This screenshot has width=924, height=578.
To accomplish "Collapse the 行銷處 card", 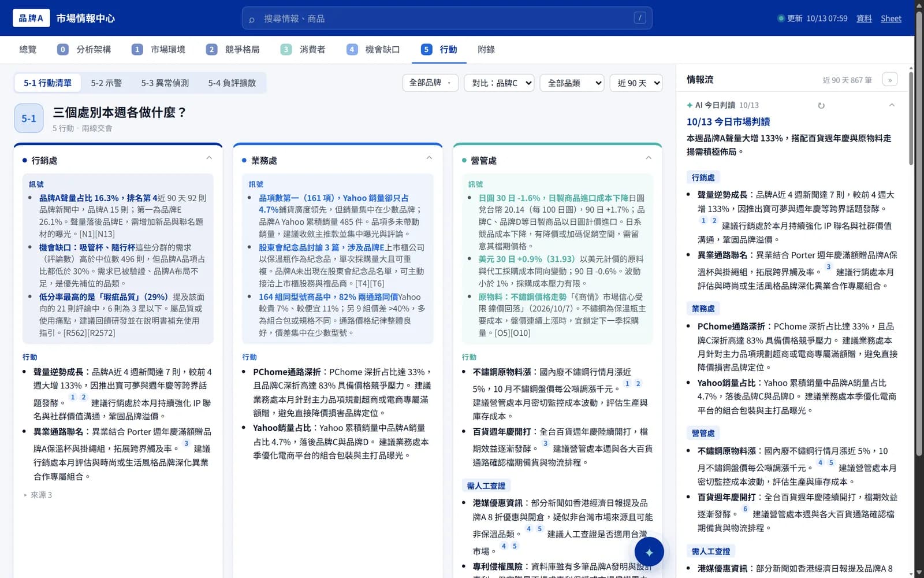I will [209, 158].
